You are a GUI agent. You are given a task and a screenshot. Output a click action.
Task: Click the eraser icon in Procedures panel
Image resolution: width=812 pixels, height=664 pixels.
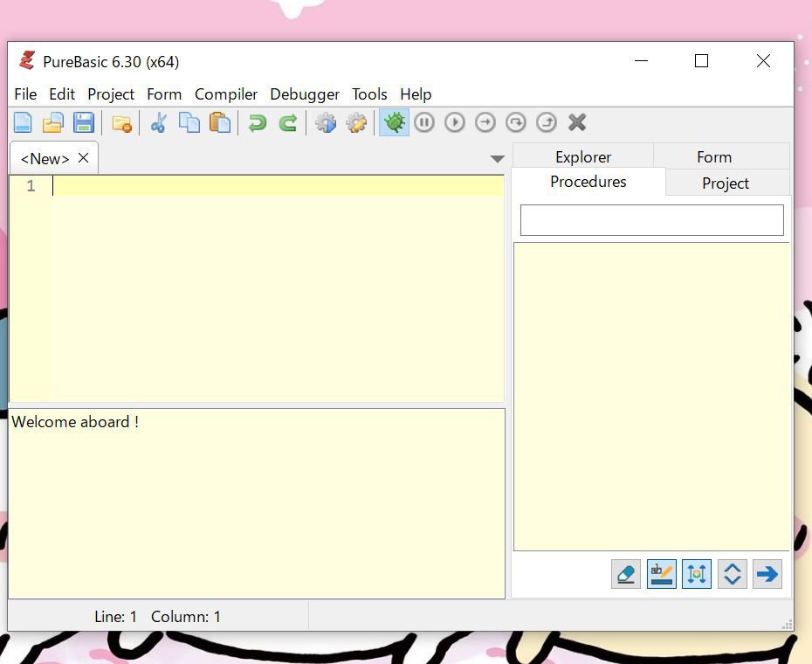click(x=626, y=574)
